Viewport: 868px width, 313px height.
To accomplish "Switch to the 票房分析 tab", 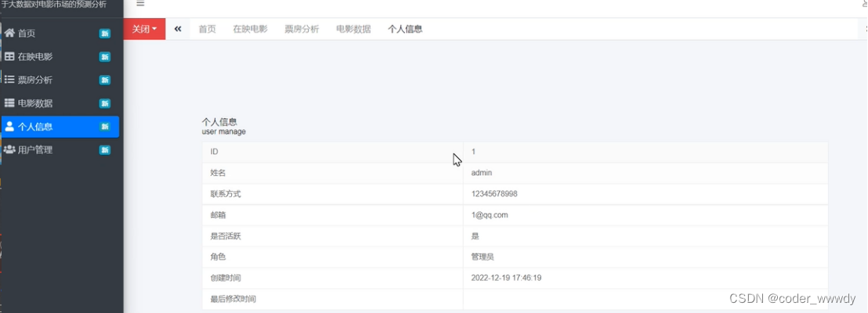I will [x=302, y=29].
